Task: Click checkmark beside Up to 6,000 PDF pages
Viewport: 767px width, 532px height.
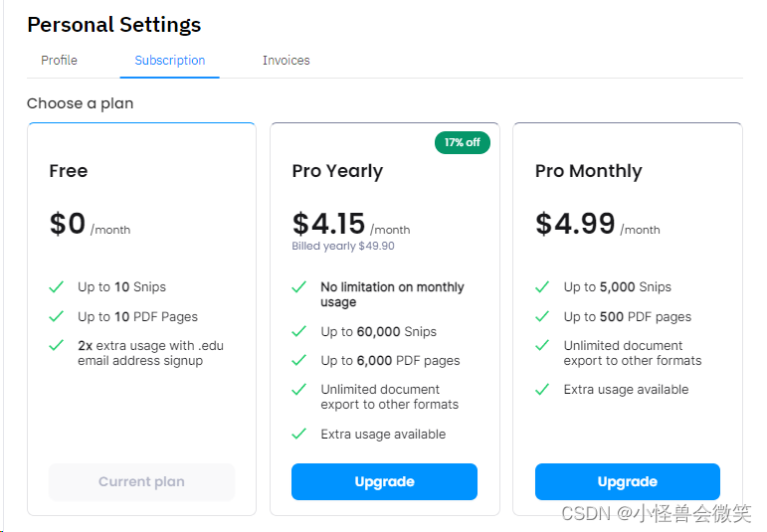Action: [298, 361]
